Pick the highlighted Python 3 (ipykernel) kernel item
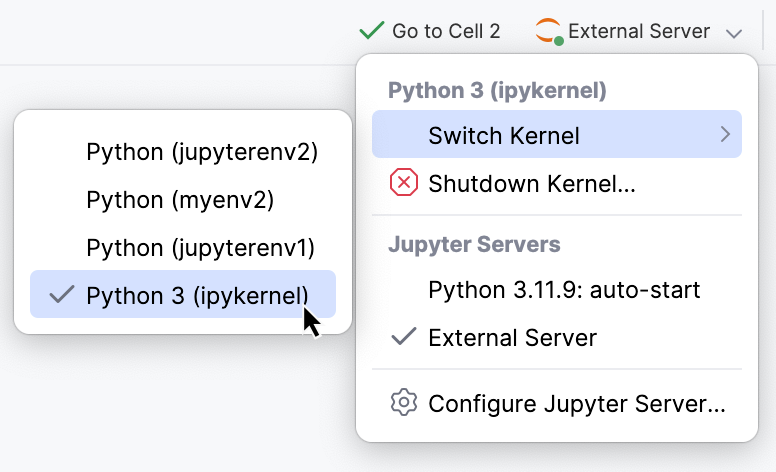The width and height of the screenshot is (776, 472). click(197, 295)
